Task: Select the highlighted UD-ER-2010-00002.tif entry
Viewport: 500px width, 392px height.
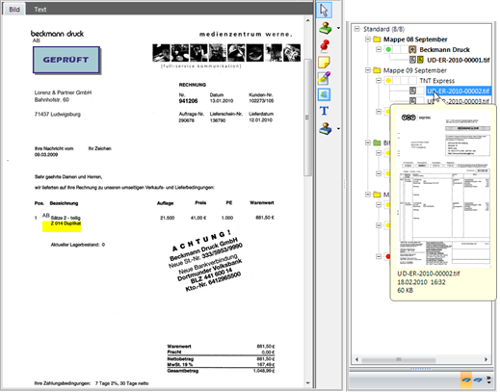Action: 458,91
